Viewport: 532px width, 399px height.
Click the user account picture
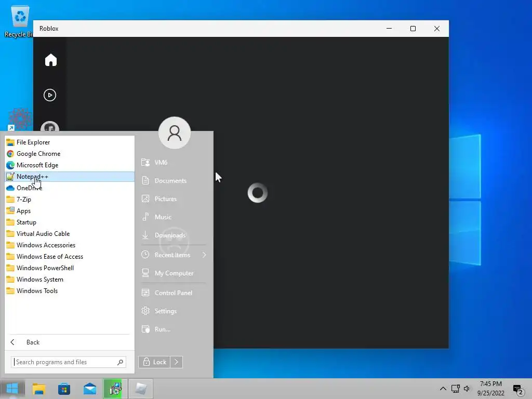175,132
